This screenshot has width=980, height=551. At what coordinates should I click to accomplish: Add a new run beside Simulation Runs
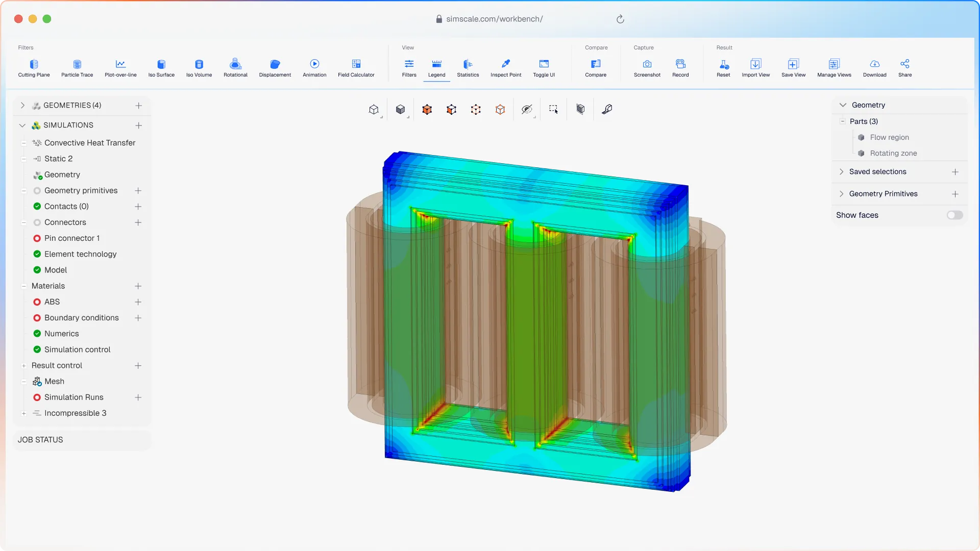(138, 397)
